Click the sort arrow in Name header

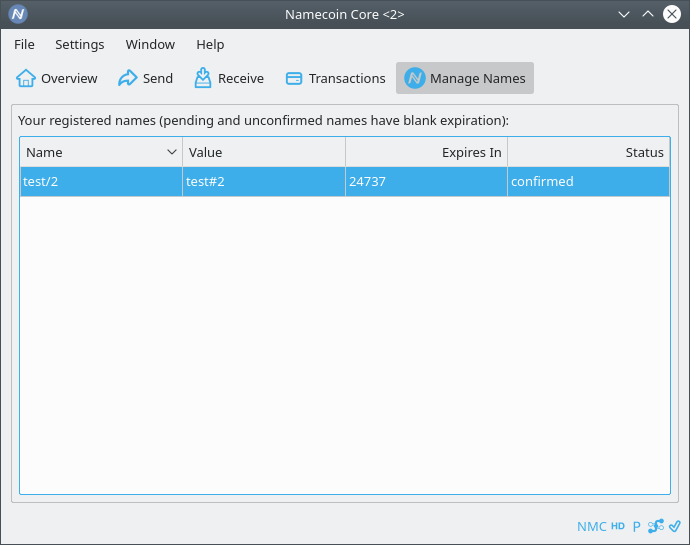tap(172, 152)
